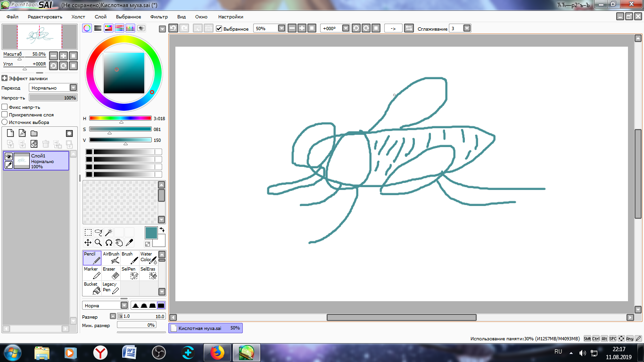The width and height of the screenshot is (644, 362).
Task: Select Источник выбора radio button
Action: [x=5, y=122]
